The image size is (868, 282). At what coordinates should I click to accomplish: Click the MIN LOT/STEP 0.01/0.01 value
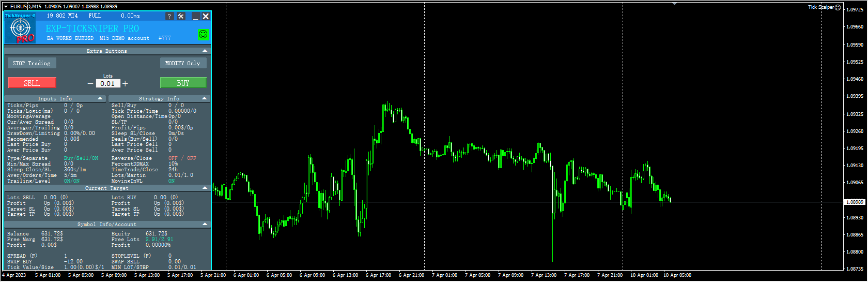[182, 268]
